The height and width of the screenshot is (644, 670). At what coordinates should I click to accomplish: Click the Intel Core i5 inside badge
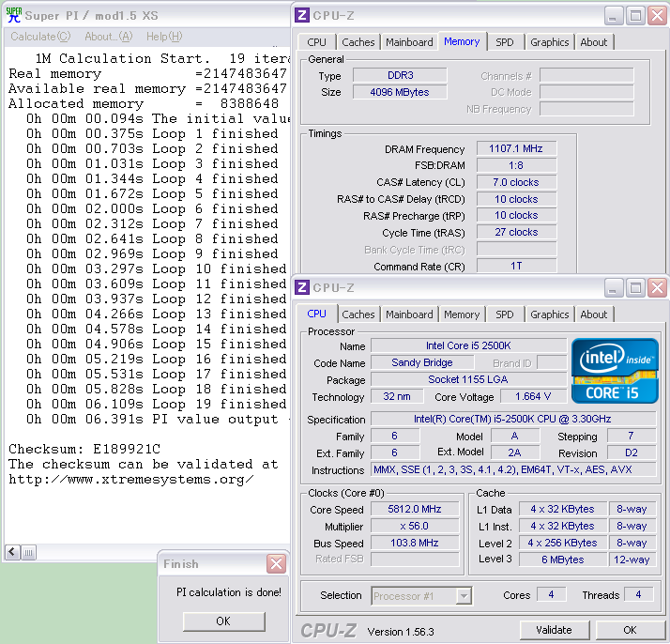pos(615,371)
